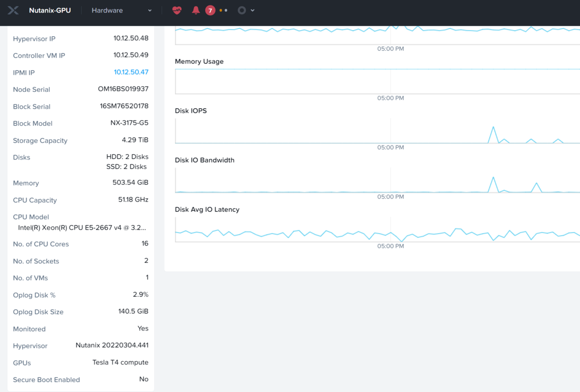The image size is (580, 392).
Task: Click the SSD: 2 Disks text
Action: tap(127, 166)
